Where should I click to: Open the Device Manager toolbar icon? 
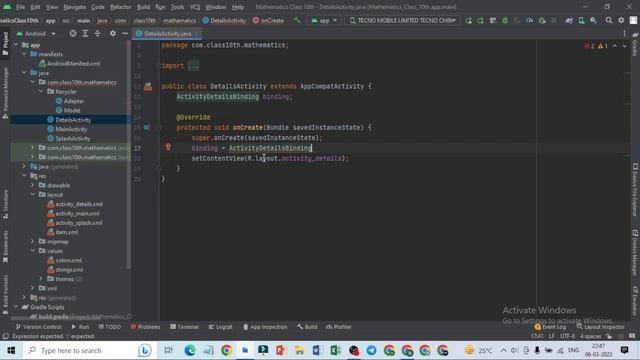581,20
